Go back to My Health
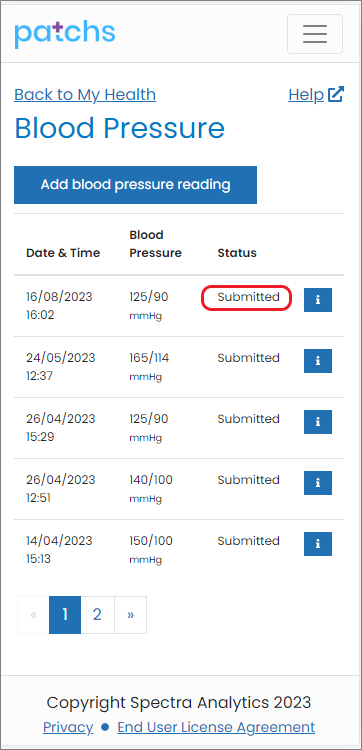This screenshot has width=362, height=750. tap(85, 95)
